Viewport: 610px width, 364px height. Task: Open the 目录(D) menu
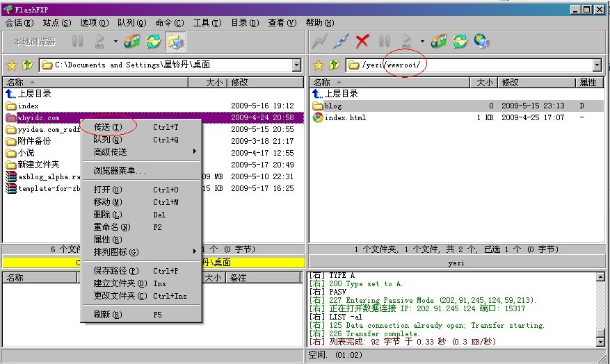coord(245,23)
